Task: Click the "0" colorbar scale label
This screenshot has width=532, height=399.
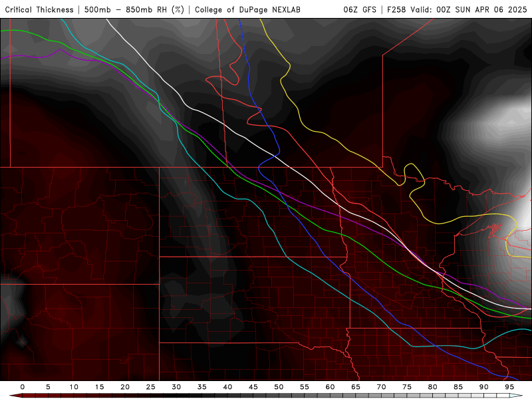Action: 23,387
